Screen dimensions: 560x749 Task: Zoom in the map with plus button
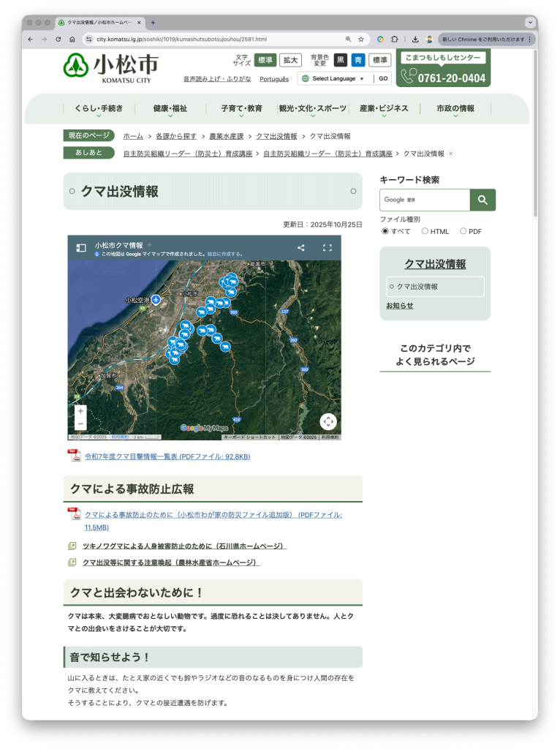80,411
